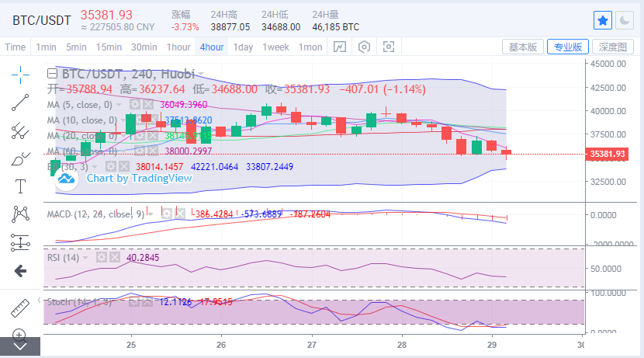Select the trend line drawing tool
Viewport: 644px width, 358px height.
pyautogui.click(x=20, y=103)
